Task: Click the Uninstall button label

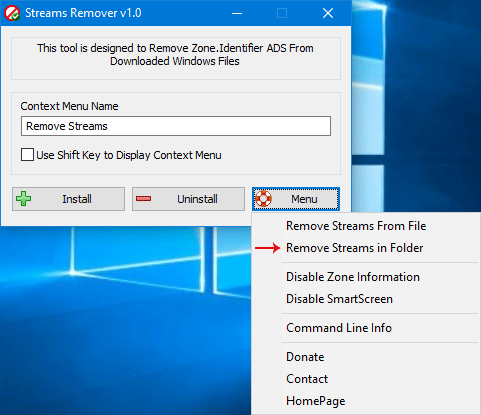Action: point(197,199)
